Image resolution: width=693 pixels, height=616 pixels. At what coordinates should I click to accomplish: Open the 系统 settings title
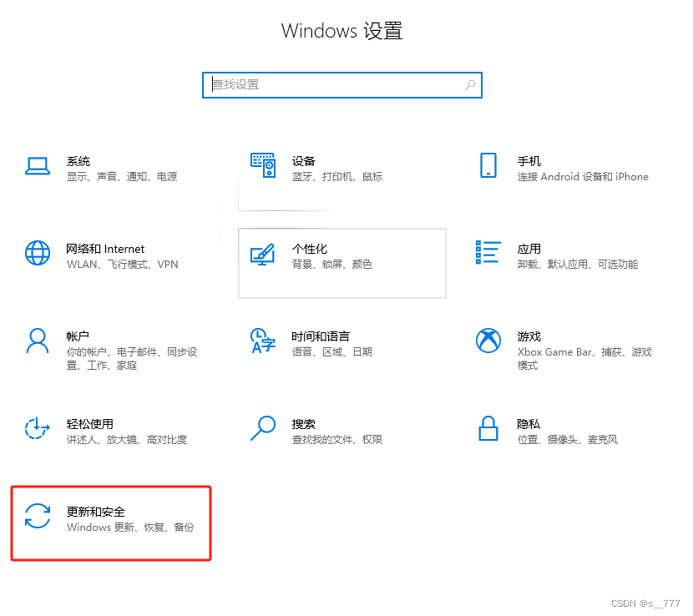click(78, 161)
